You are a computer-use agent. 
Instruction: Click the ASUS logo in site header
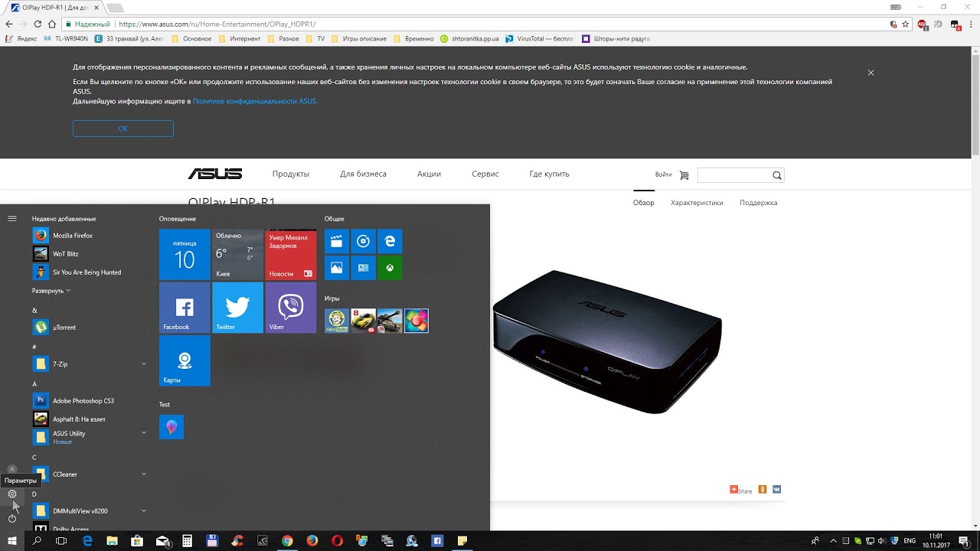tap(215, 174)
